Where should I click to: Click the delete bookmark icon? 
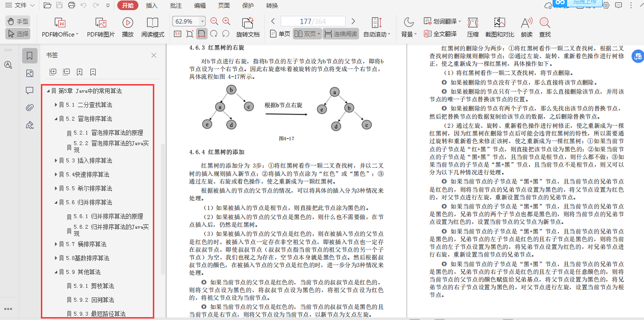pyautogui.click(x=93, y=72)
